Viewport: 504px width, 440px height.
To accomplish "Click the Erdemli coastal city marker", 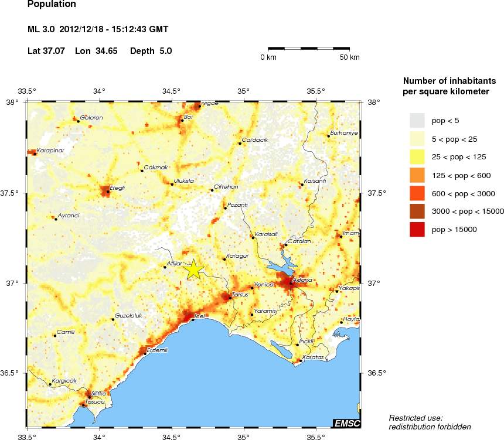I will click(145, 354).
